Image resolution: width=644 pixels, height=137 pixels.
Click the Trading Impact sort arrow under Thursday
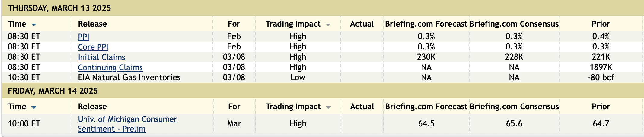click(x=328, y=25)
